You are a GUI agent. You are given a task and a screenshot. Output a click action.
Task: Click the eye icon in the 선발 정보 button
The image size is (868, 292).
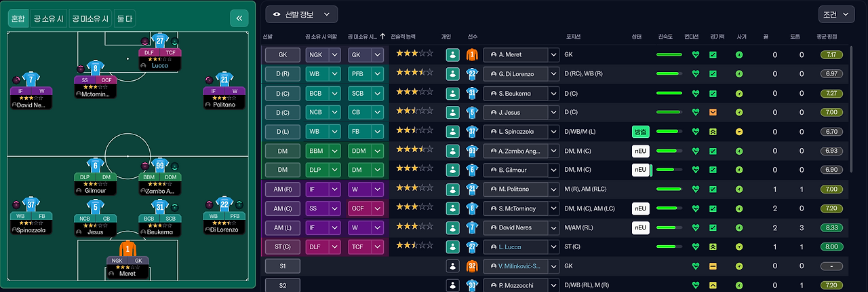pyautogui.click(x=277, y=14)
